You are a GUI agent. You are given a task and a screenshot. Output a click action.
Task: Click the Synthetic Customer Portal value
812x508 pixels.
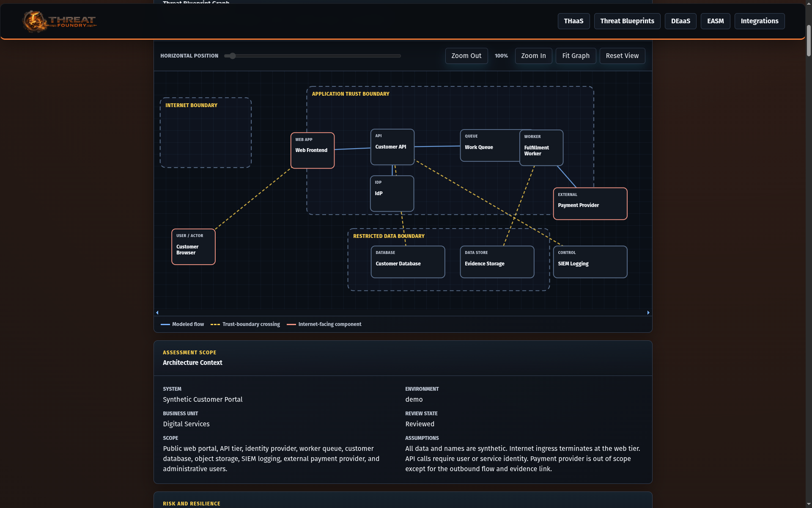tap(203, 400)
